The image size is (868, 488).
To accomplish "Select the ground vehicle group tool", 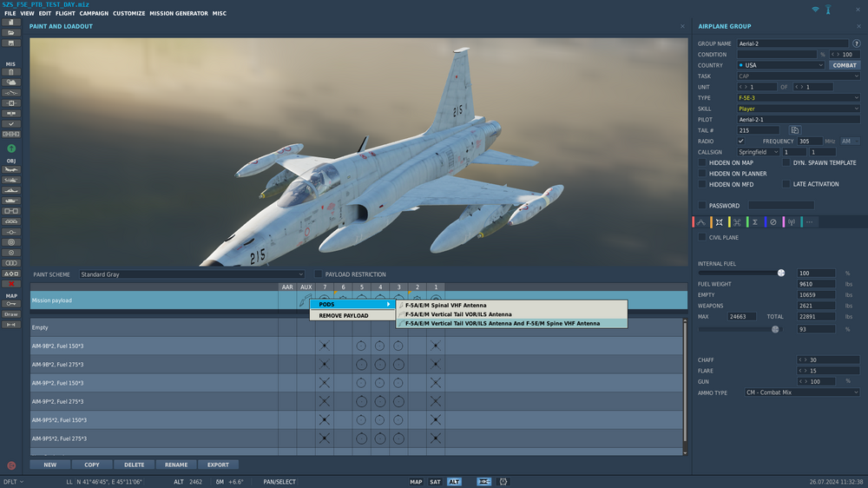I will (10, 201).
